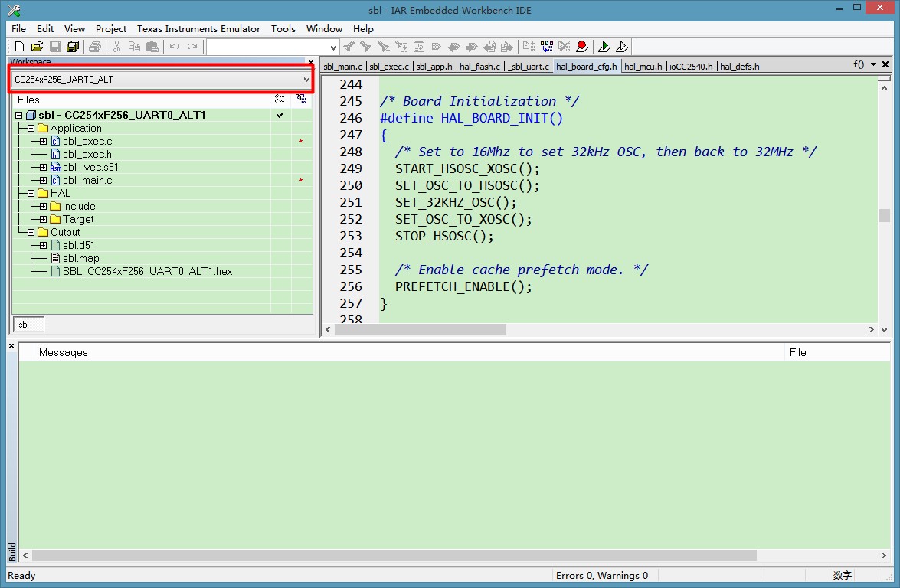Open the Project menu
Image resolution: width=900 pixels, height=588 pixels.
111,28
